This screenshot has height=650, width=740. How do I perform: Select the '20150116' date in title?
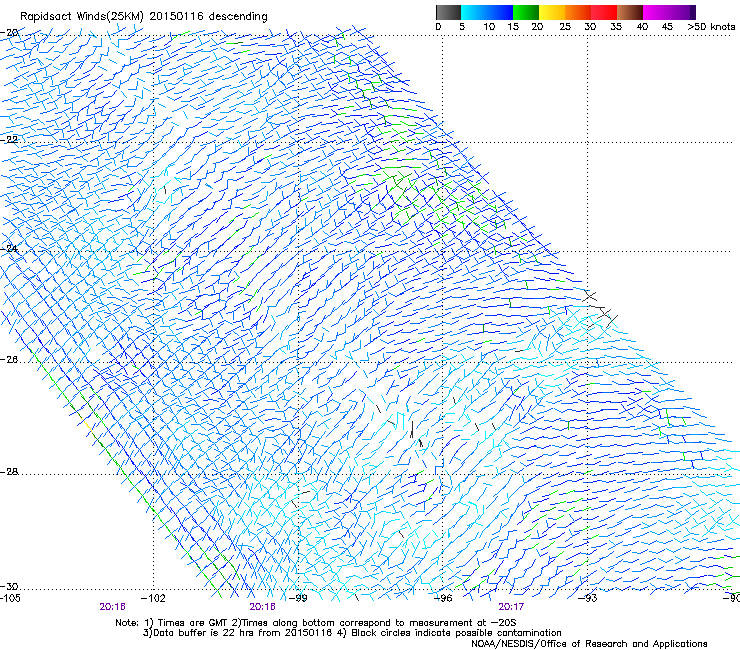pyautogui.click(x=176, y=16)
